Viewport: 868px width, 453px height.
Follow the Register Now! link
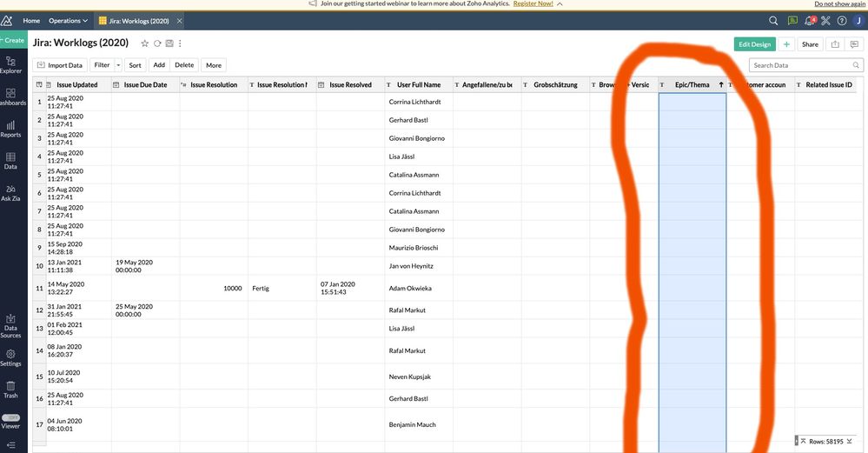[x=533, y=3]
